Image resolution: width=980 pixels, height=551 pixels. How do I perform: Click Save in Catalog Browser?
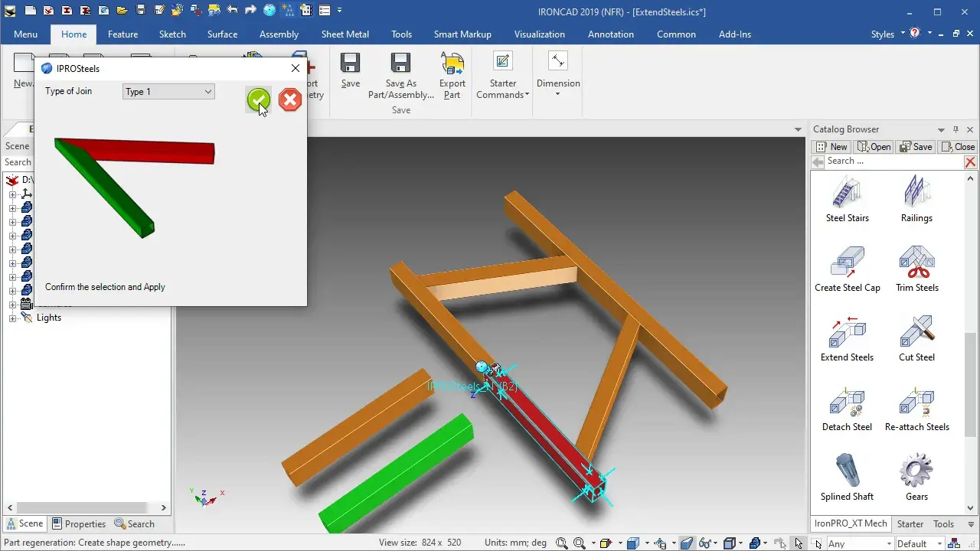click(916, 147)
